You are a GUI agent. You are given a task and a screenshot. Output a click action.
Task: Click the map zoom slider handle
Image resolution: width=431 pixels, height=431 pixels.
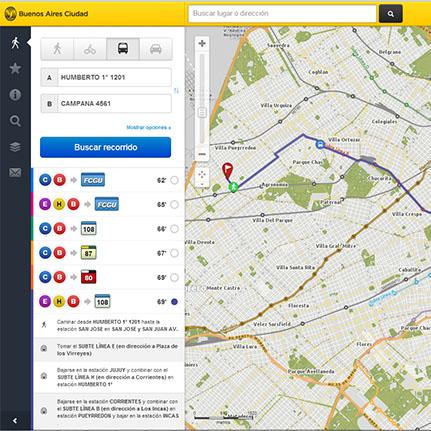click(202, 112)
